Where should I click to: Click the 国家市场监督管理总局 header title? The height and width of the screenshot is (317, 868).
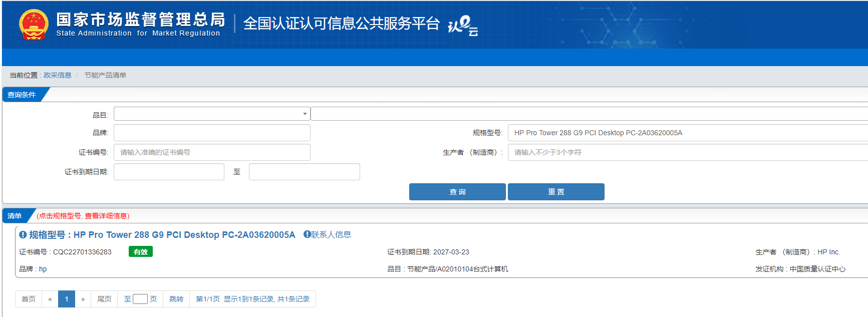coord(141,19)
